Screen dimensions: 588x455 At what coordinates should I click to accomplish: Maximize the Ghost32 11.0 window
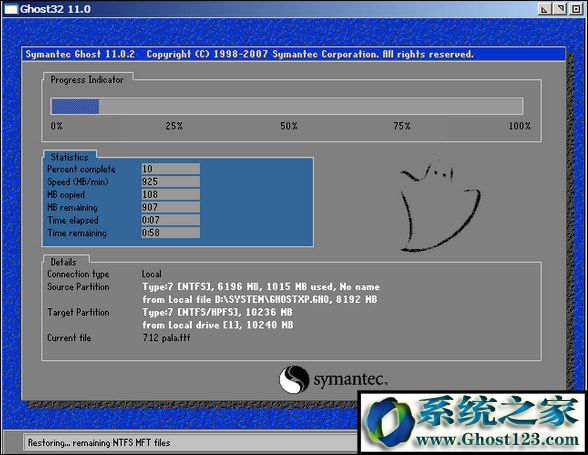(560, 9)
